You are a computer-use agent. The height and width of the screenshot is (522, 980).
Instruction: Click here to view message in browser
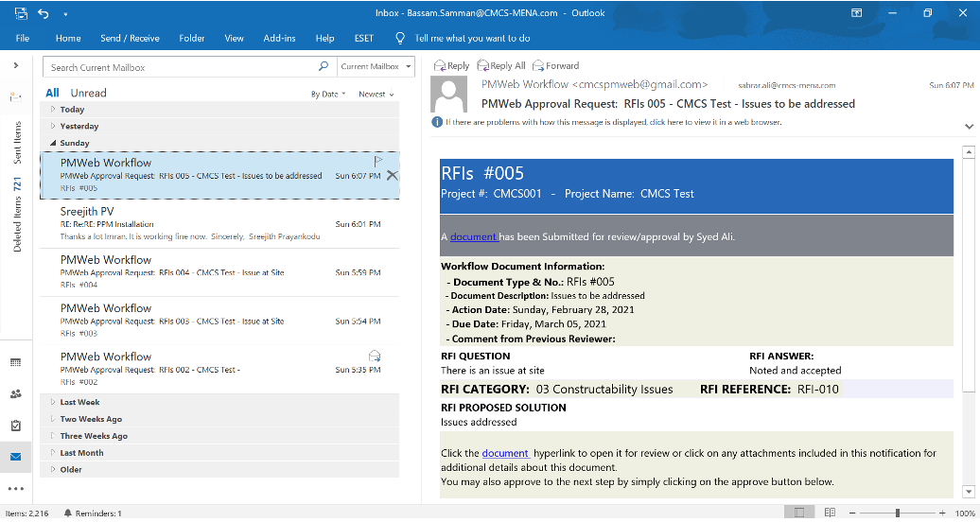click(x=657, y=122)
